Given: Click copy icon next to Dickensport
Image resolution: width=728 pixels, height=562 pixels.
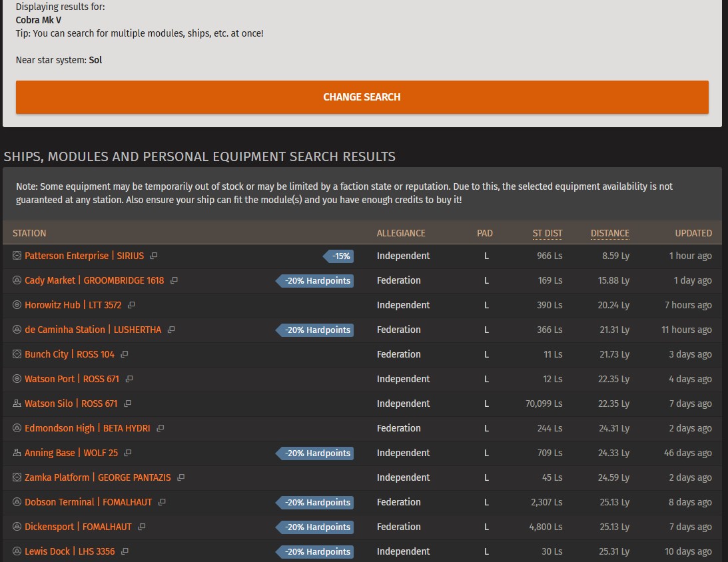Looking at the screenshot, I should 142,526.
